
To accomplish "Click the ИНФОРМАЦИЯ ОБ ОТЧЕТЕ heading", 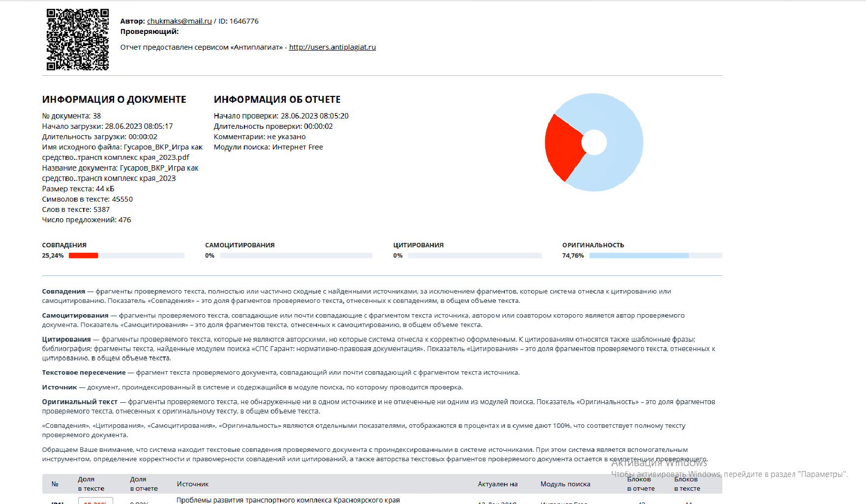I will [x=277, y=99].
